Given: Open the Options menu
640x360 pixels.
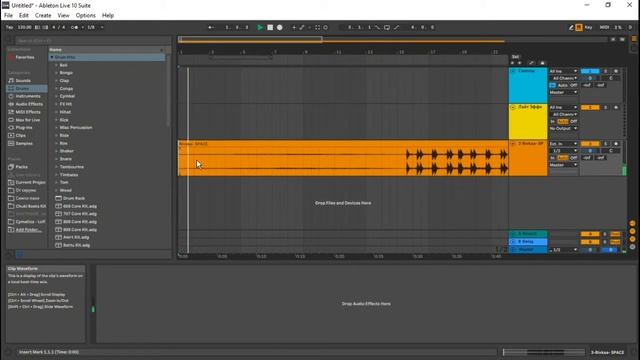Looking at the screenshot, I should tap(85, 16).
